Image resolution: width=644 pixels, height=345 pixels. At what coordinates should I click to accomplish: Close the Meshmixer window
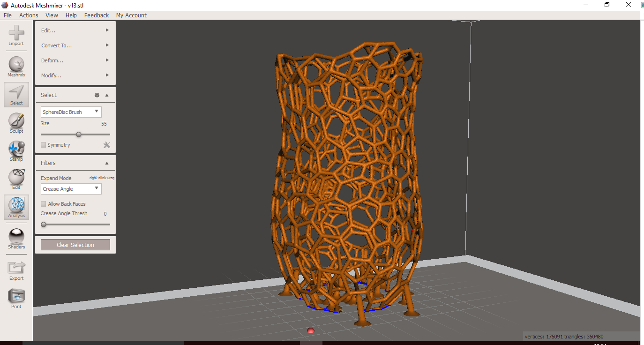click(x=629, y=5)
